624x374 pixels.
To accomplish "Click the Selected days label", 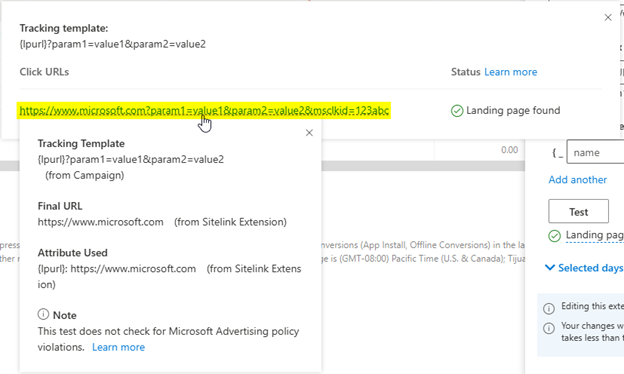I will pyautogui.click(x=591, y=268).
